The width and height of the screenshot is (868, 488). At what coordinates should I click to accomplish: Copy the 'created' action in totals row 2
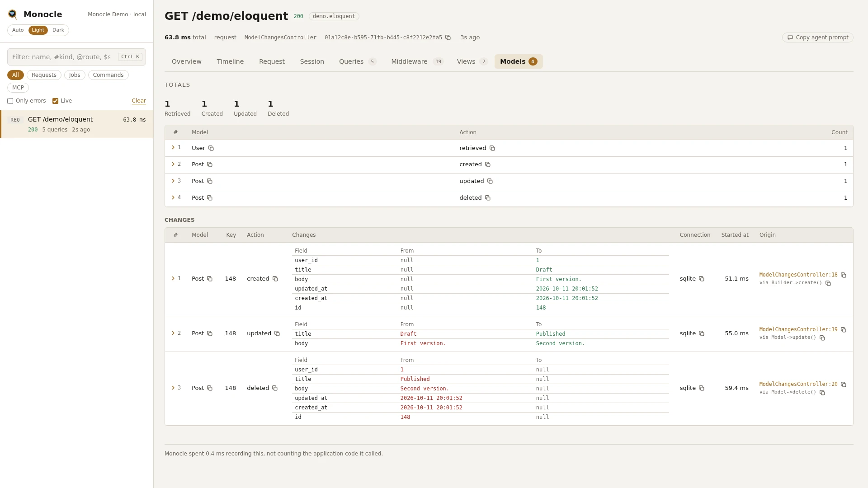tap(488, 164)
